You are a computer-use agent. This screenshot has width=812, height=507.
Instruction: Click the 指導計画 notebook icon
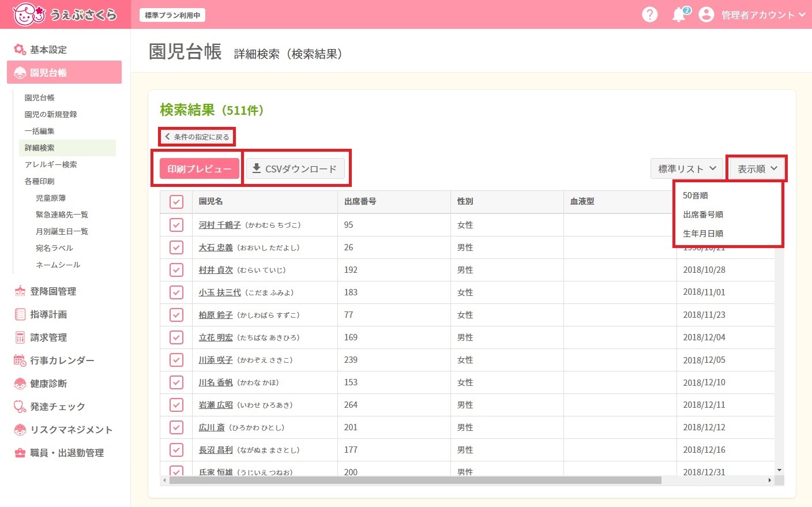pyautogui.click(x=20, y=314)
